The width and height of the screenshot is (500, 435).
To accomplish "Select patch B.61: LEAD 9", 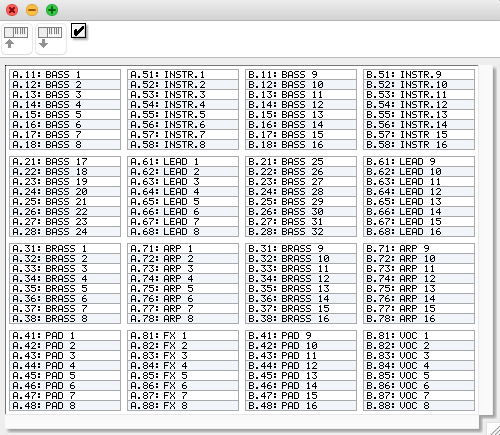I will [419, 162].
